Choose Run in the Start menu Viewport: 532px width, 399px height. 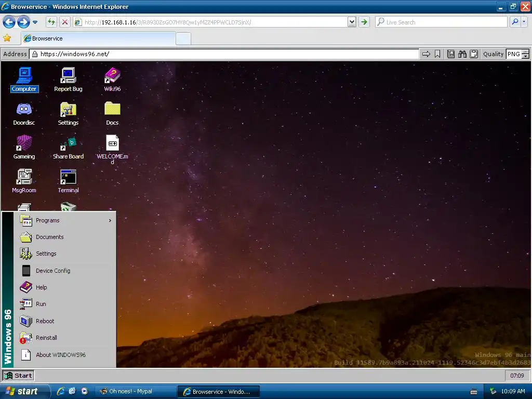(x=65, y=304)
